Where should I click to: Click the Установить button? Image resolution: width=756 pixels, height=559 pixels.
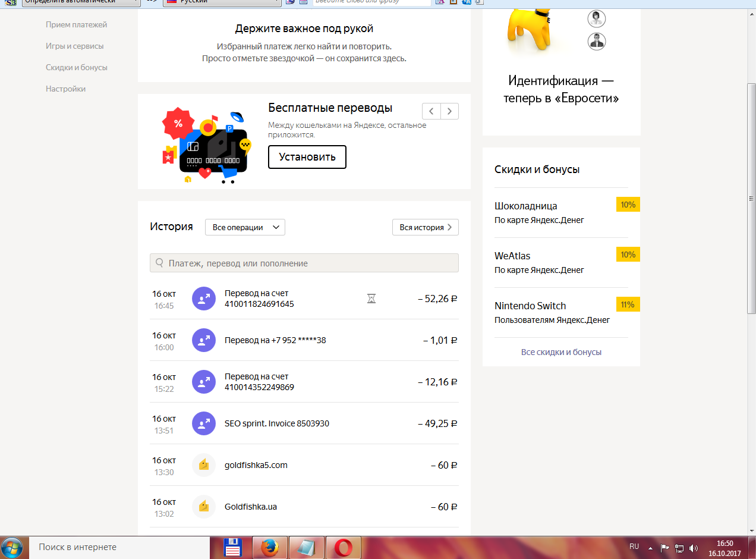[x=307, y=157]
